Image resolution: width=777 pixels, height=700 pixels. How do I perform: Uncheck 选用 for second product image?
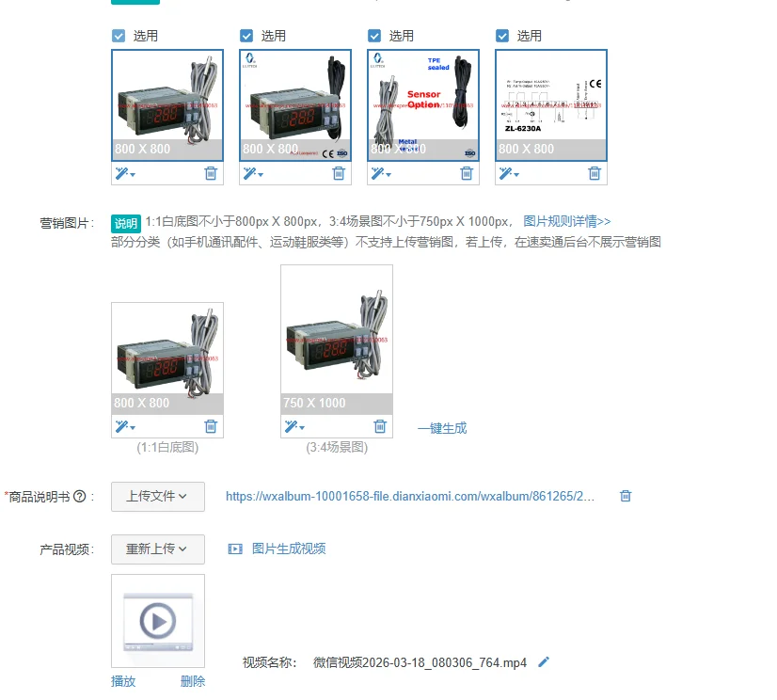[x=246, y=36]
